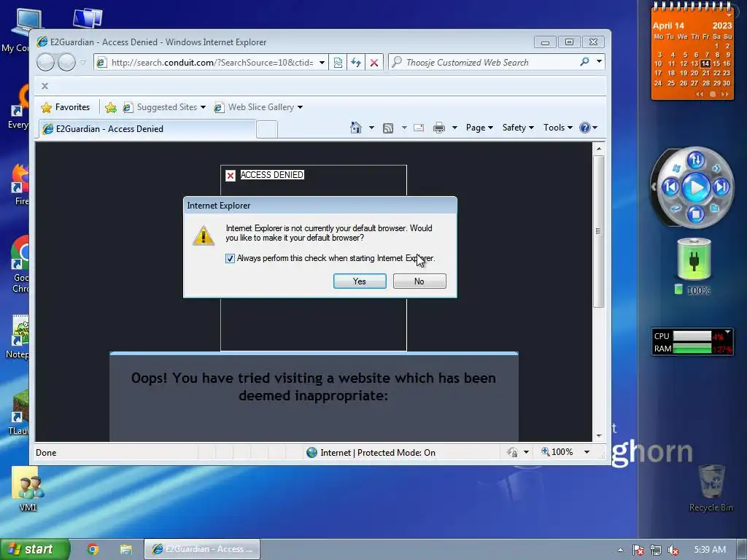Click No in Internet Explorer dialog
The width and height of the screenshot is (747, 560).
[419, 281]
